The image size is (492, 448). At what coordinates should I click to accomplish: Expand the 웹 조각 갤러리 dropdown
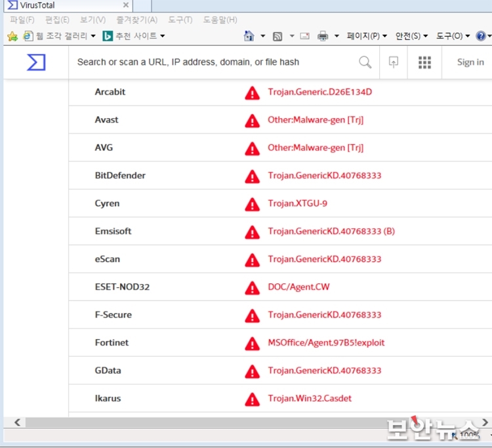coord(93,36)
